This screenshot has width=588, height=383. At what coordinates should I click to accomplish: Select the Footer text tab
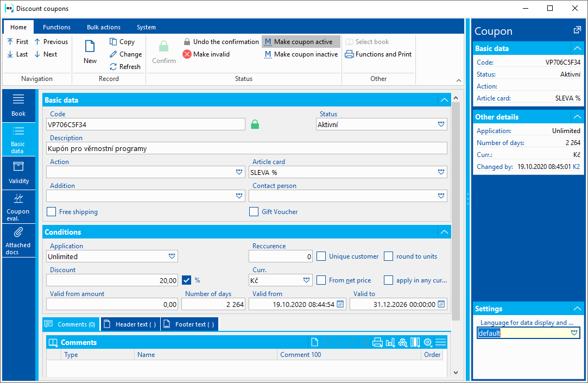point(189,324)
